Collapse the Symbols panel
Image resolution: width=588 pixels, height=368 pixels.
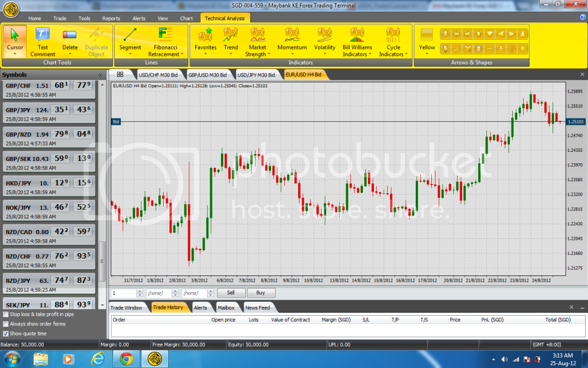[x=100, y=75]
